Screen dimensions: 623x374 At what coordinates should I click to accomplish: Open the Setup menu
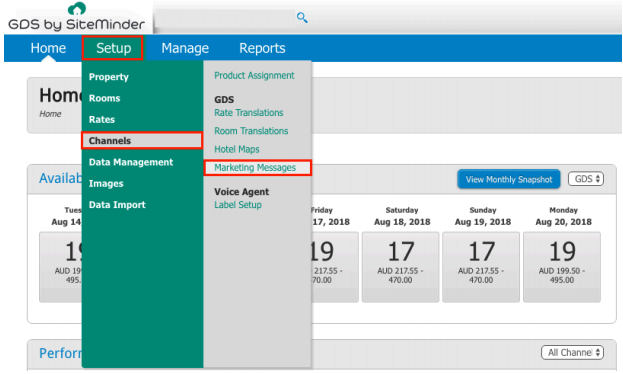pos(113,48)
